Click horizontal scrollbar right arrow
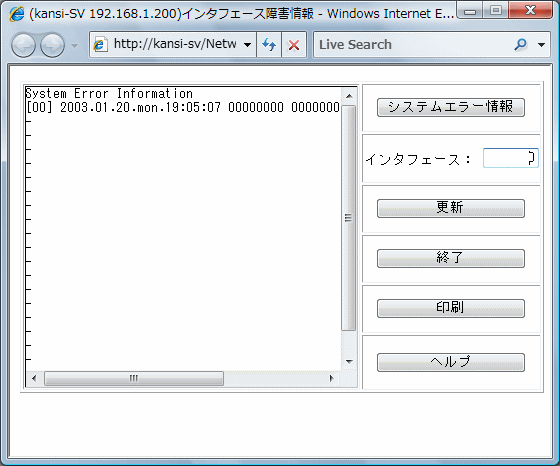This screenshot has width=560, height=466. point(332,378)
